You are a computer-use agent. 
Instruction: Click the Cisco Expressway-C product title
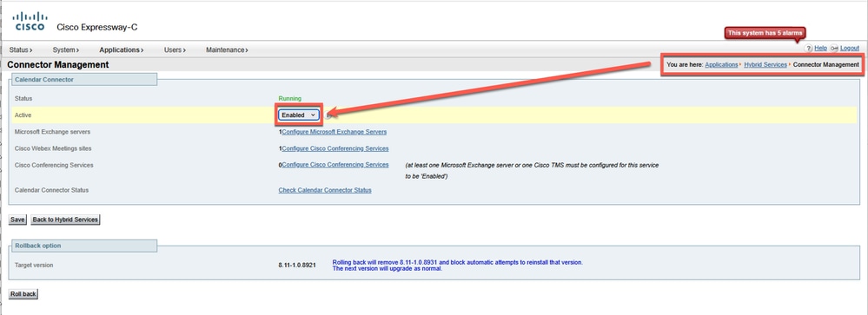(97, 27)
